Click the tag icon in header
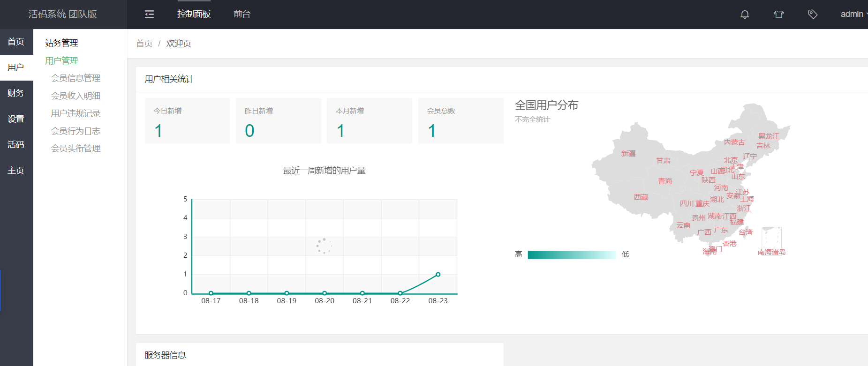The height and width of the screenshot is (366, 868). click(x=813, y=15)
